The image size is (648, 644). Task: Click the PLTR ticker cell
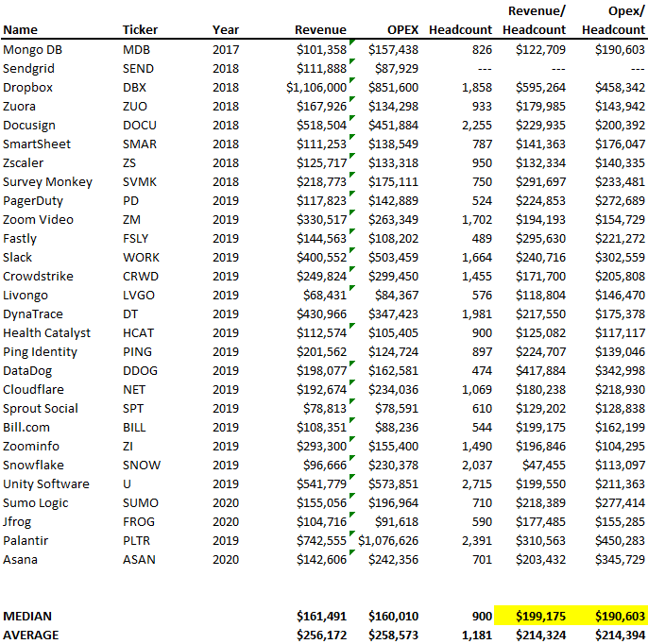(136, 541)
